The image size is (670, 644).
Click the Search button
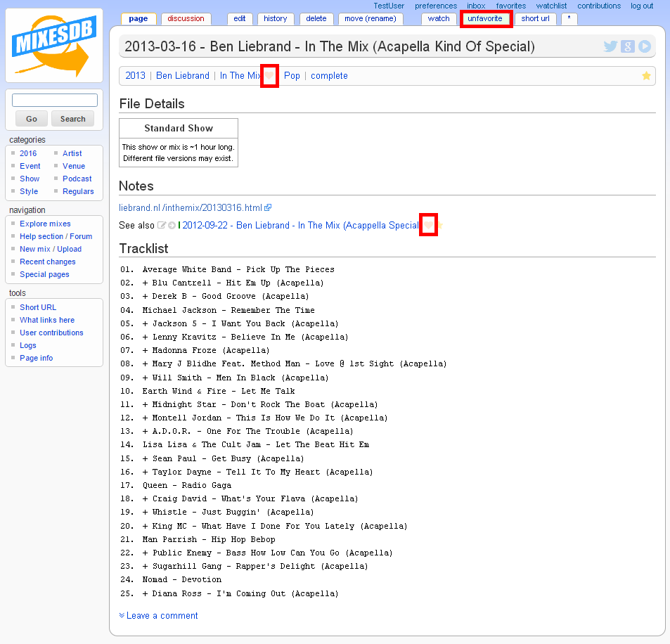pos(72,119)
